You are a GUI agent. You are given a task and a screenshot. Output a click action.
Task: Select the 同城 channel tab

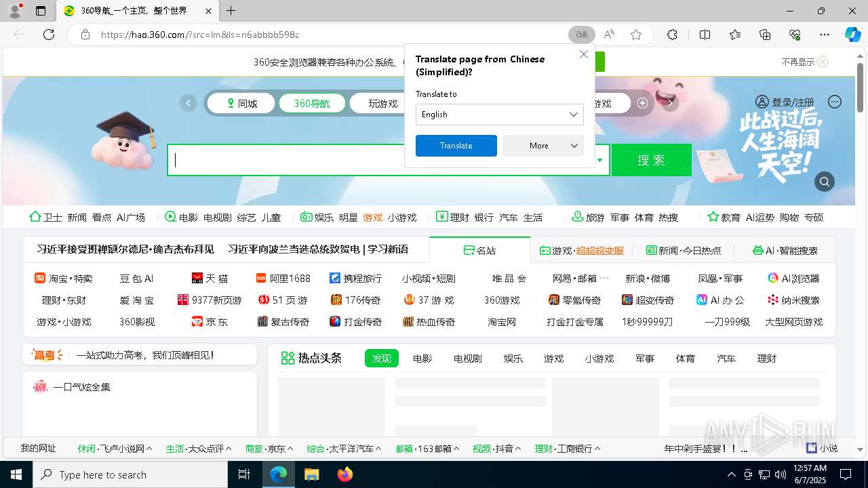click(241, 104)
